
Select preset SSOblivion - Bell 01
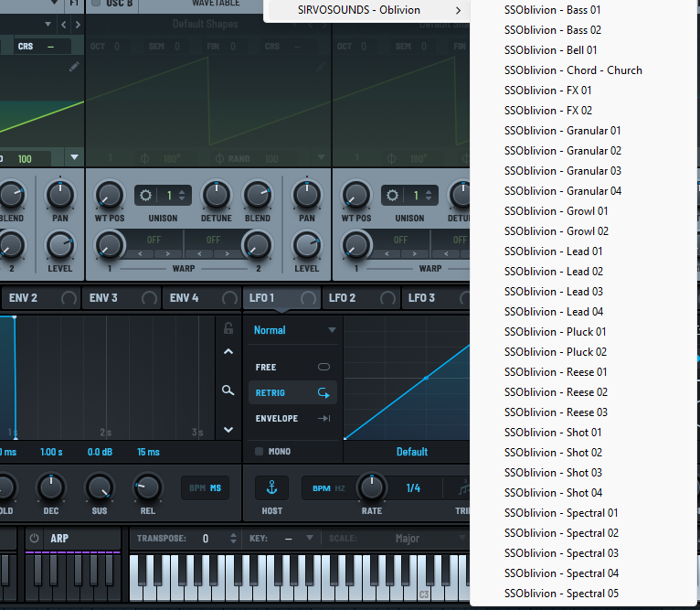550,50
